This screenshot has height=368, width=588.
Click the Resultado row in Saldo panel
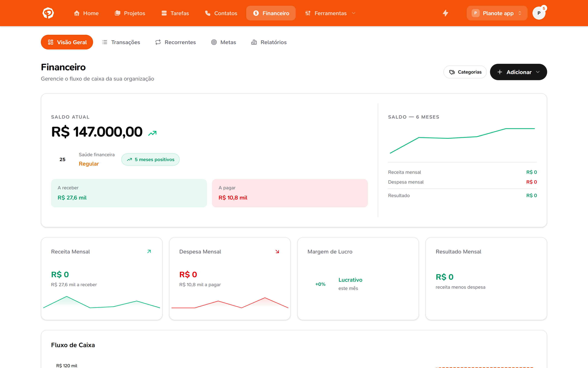point(462,195)
